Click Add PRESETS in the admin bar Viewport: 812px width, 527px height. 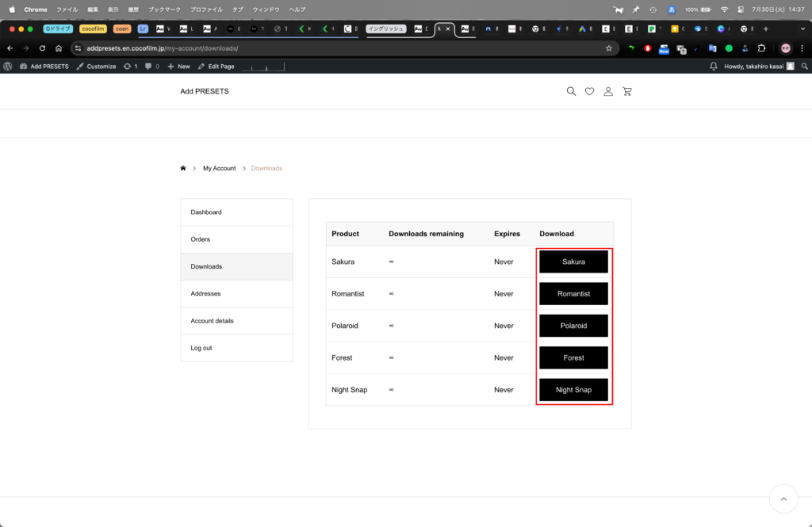pos(44,67)
